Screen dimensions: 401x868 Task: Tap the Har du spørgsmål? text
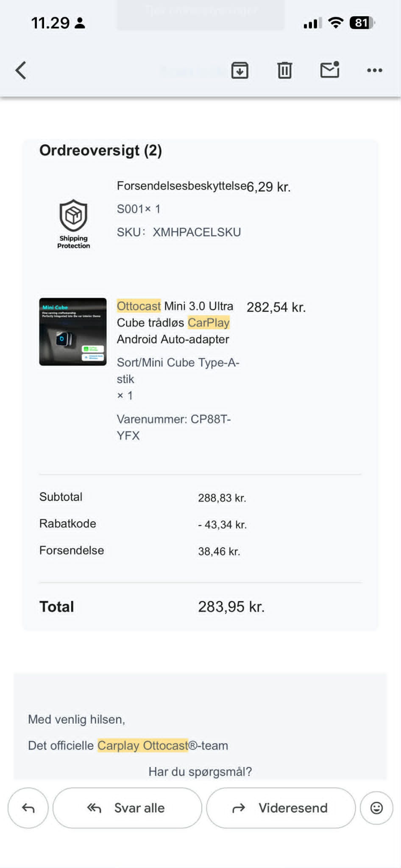point(200,772)
